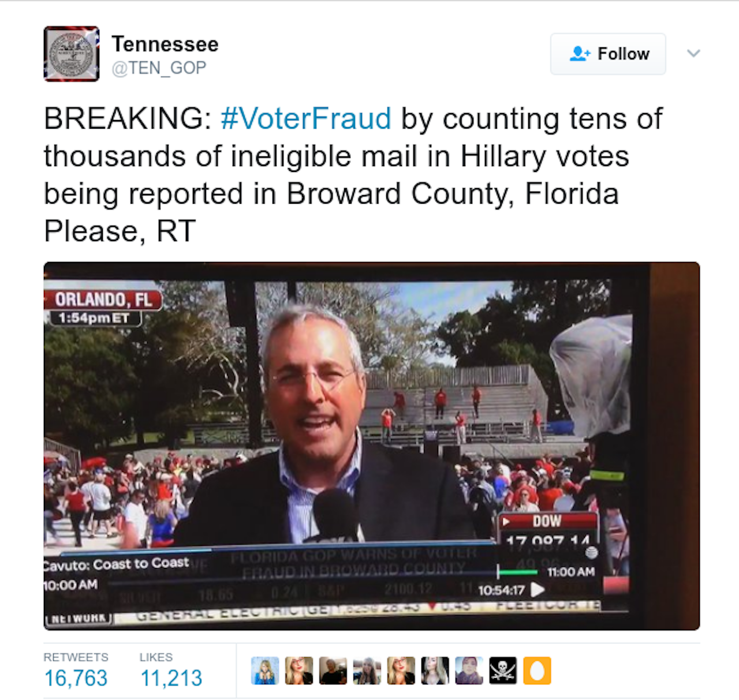Open the sixth liker's avatar
739x700 pixels.
435,671
